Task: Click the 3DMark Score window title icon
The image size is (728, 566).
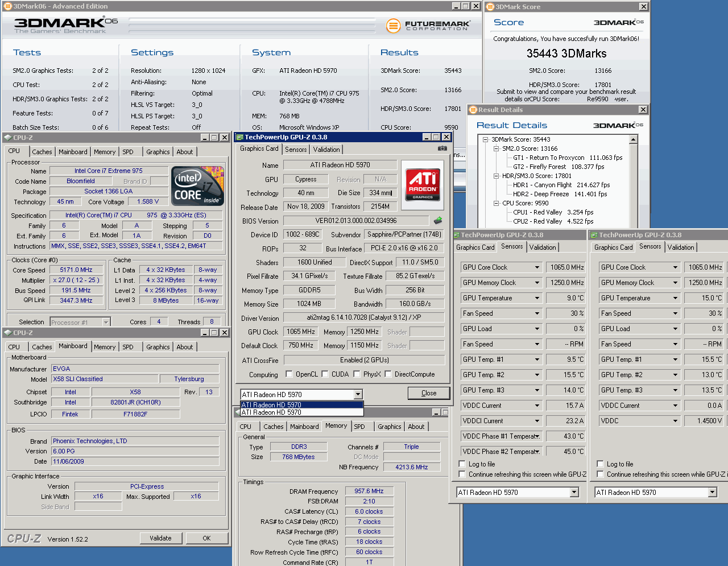Action: tap(490, 7)
